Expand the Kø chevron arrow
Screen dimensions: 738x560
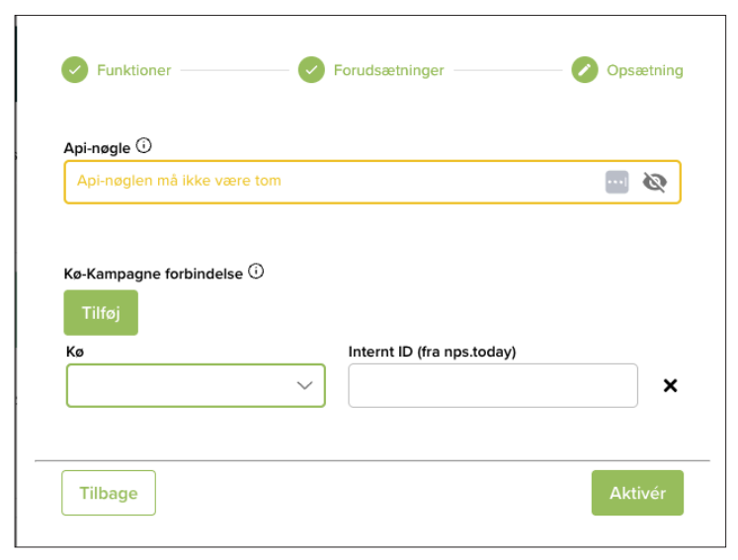pos(305,386)
